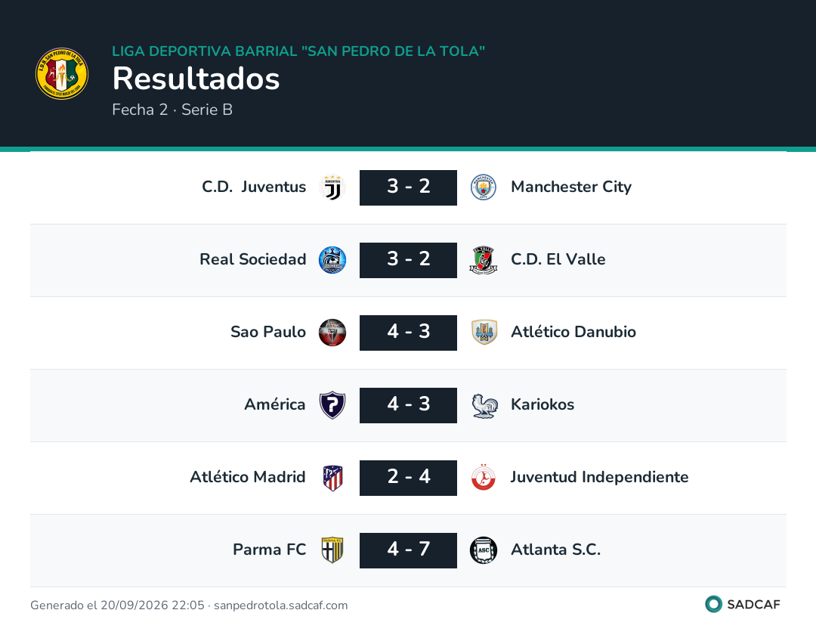Viewport: 816px width, 644px height.
Task: Open the Parma FC 4 - 7 score box
Action: click(409, 550)
